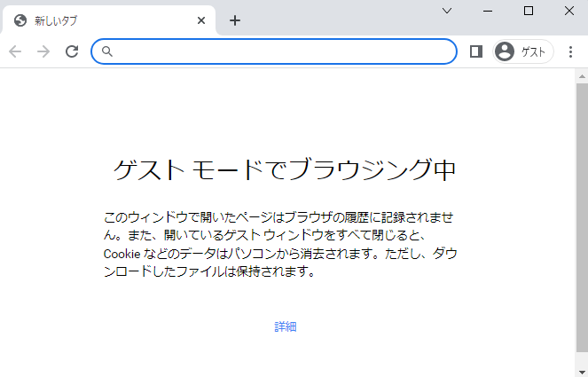Image resolution: width=588 pixels, height=377 pixels.
Task: Select the 新しいタブ tab
Action: (x=109, y=20)
